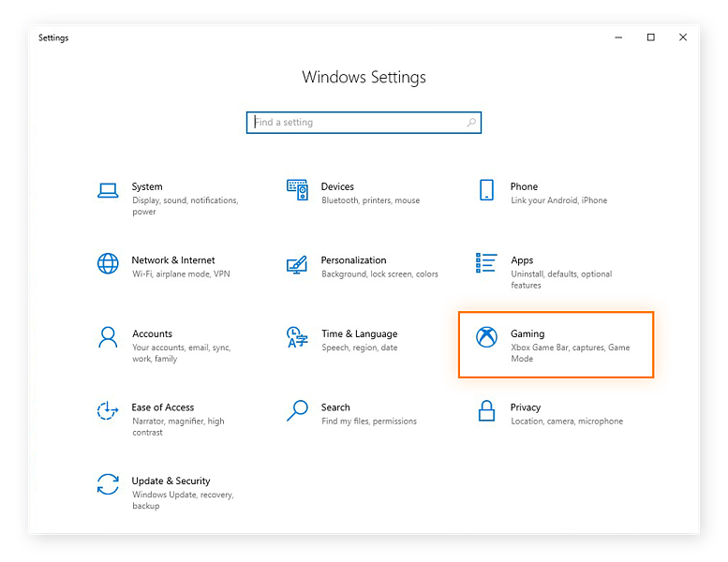Open the Gaming Xbox icon
The height and width of the screenshot is (562, 728).
click(x=486, y=337)
